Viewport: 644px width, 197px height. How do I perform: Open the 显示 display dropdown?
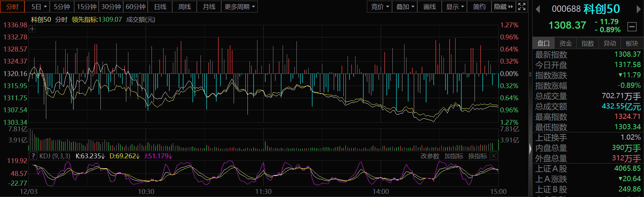coord(455,7)
